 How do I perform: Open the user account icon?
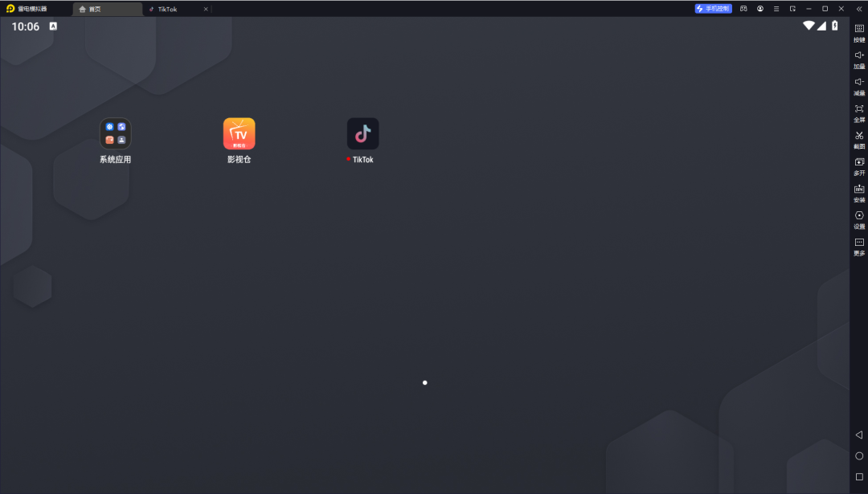(x=760, y=8)
